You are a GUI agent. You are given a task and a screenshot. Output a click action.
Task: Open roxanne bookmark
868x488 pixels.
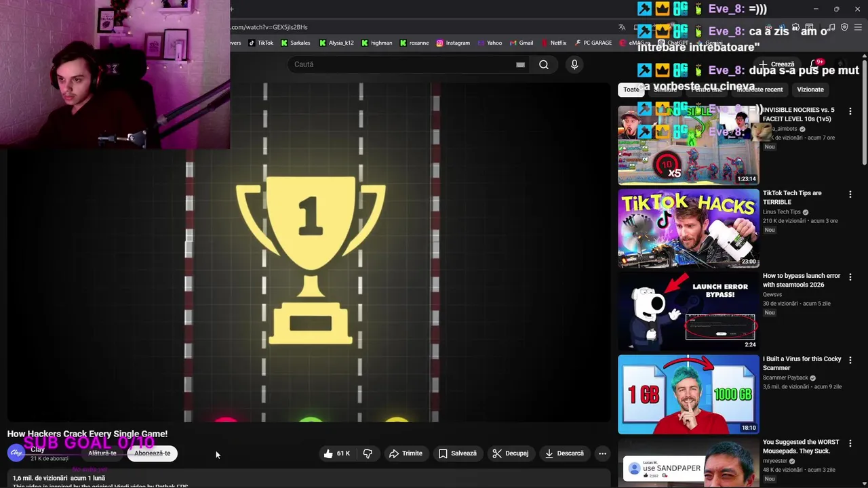click(414, 43)
